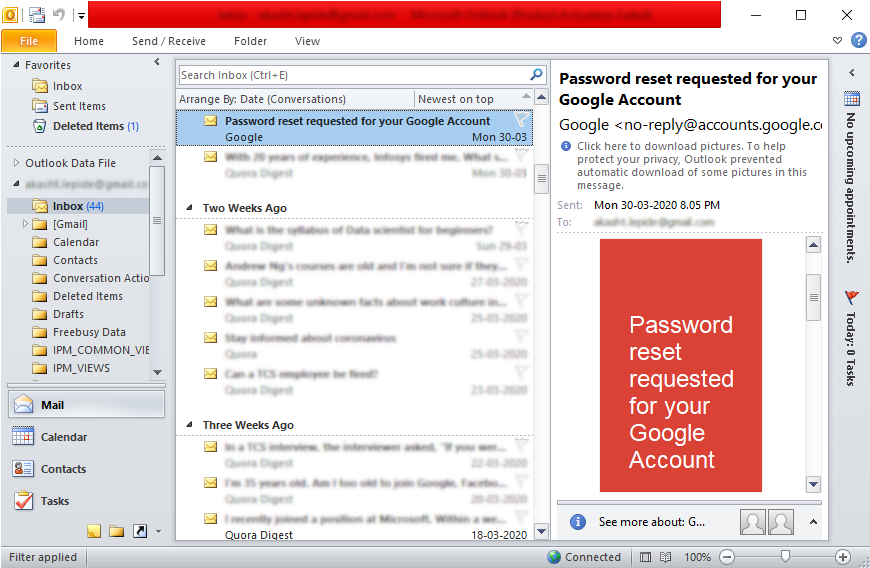Collapse the Two Weeks Ago group

point(189,207)
